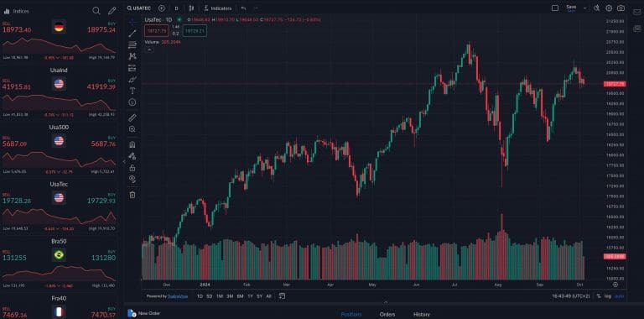Switch to the Positions tab
The image size is (644, 319).
click(x=351, y=315)
